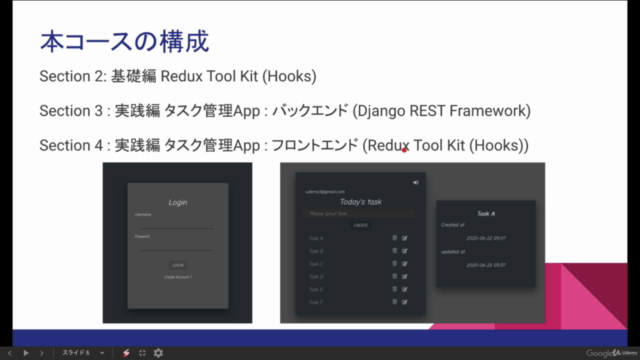Select 'Task E' in the task list
Viewport: 640px width, 360px height.
(x=316, y=289)
